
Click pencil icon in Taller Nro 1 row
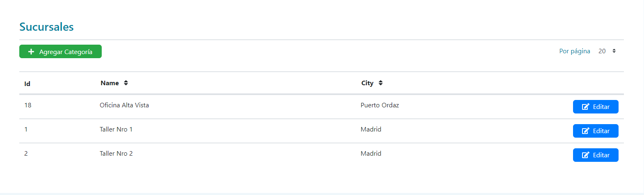[586, 131]
